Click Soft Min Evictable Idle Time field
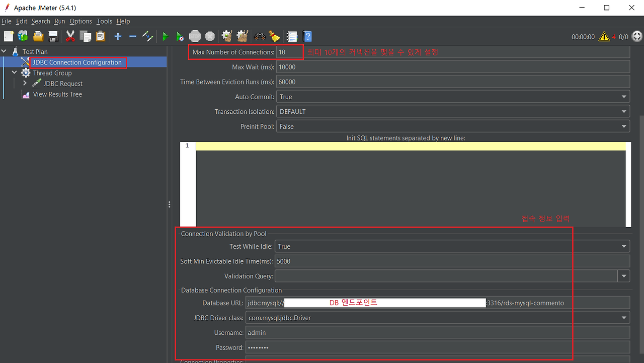This screenshot has height=363, width=644. click(x=452, y=261)
